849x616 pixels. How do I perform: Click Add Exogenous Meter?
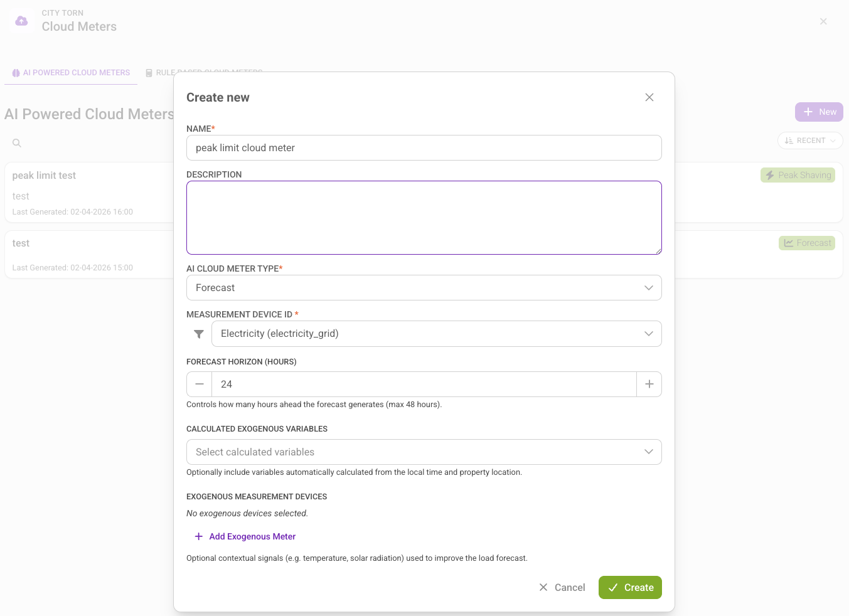252,536
